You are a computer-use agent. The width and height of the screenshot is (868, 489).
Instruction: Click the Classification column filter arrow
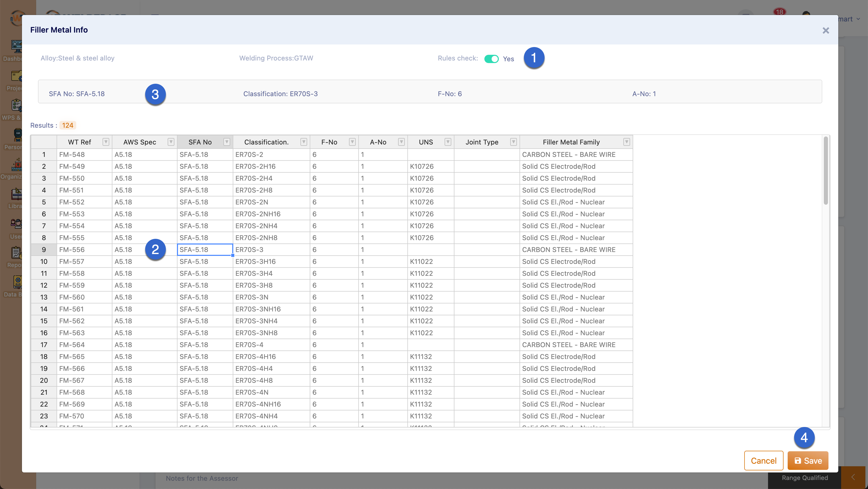point(304,142)
